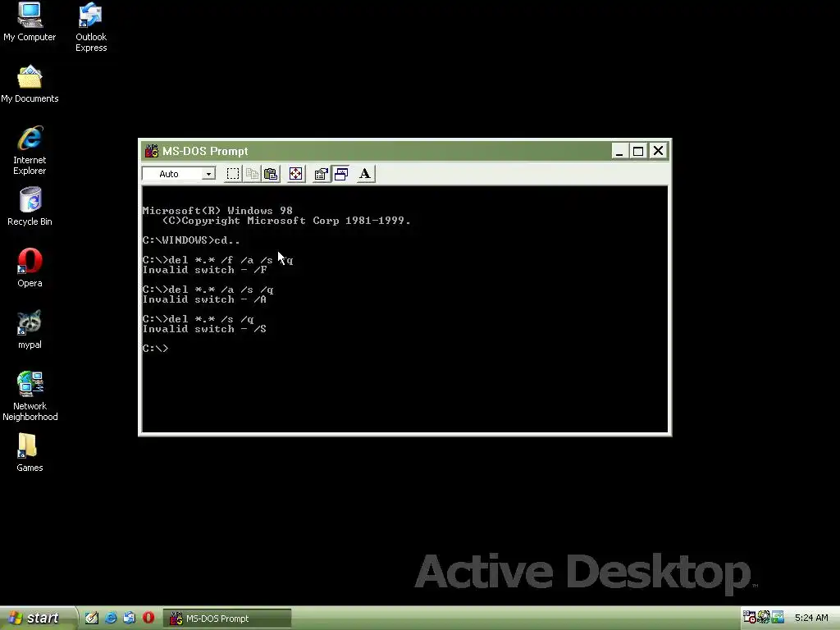Click the MS-DOS Prompt taskbar button
The image size is (840, 630).
[x=227, y=619]
